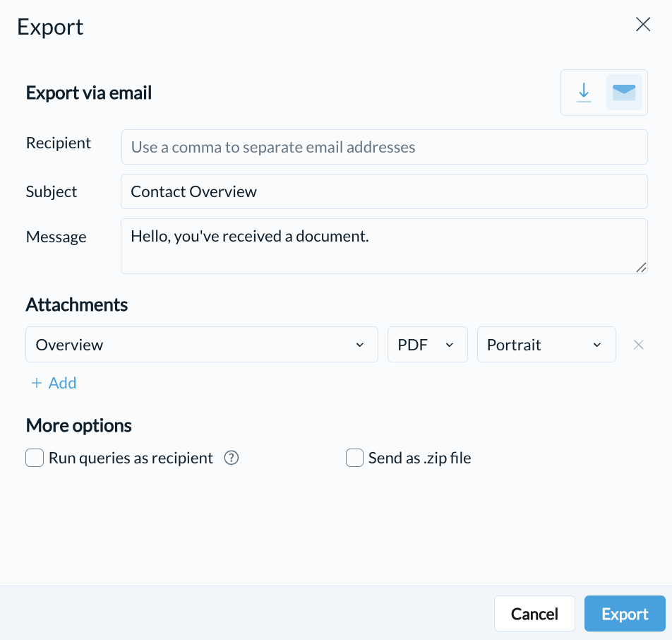Select the email export envelope icon
Image resolution: width=672 pixels, height=640 pixels.
click(x=624, y=93)
